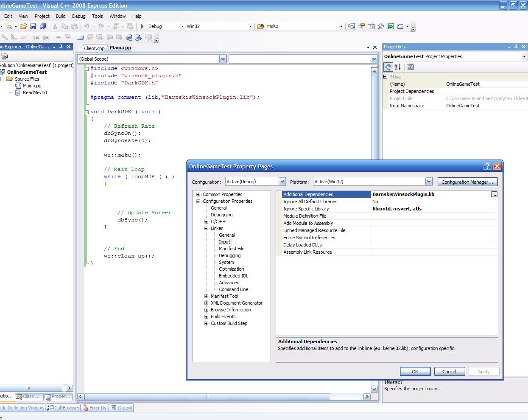
Task: Pin the Properties panel with auto-hide icon
Action: point(516,47)
